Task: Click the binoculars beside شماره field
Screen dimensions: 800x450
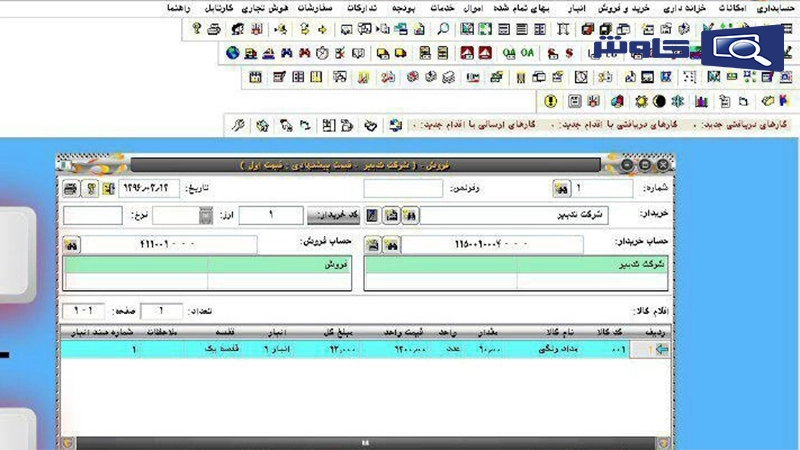Action: coord(561,189)
